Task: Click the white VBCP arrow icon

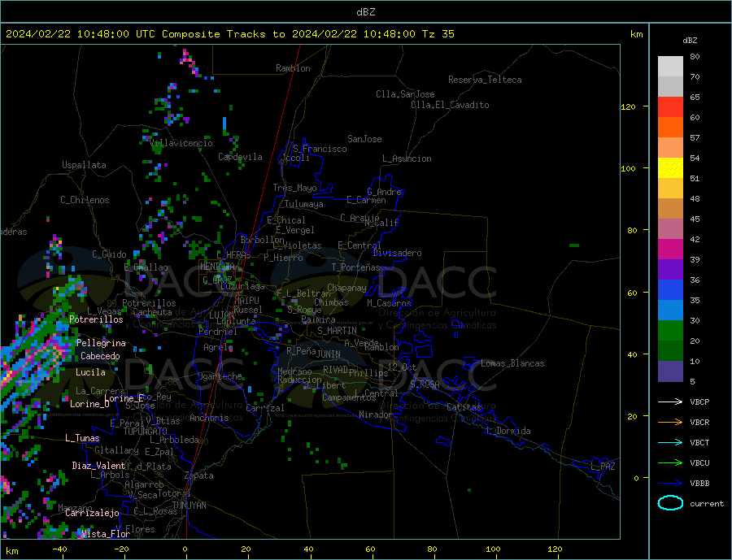Action: (670, 402)
